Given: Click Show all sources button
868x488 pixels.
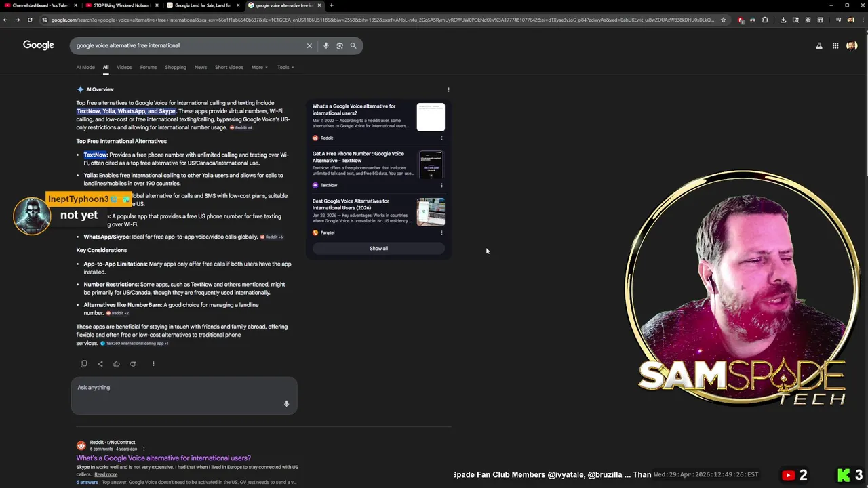Looking at the screenshot, I should click(x=378, y=249).
